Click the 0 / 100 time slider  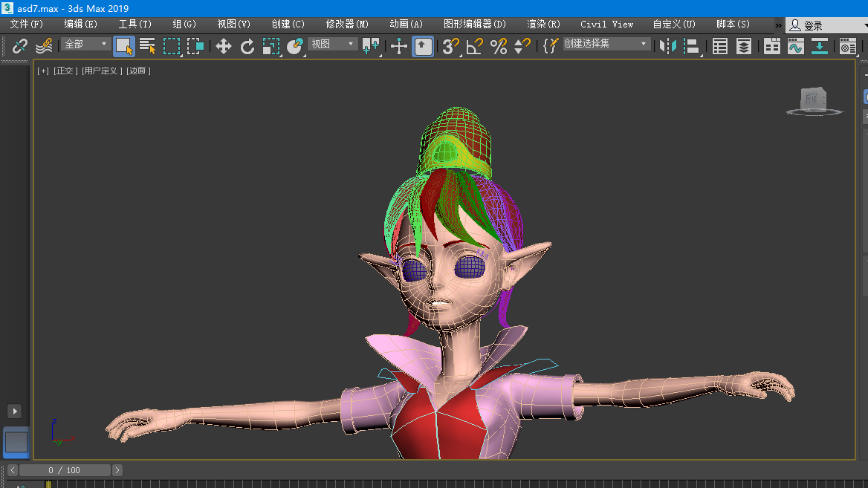pyautogui.click(x=65, y=470)
